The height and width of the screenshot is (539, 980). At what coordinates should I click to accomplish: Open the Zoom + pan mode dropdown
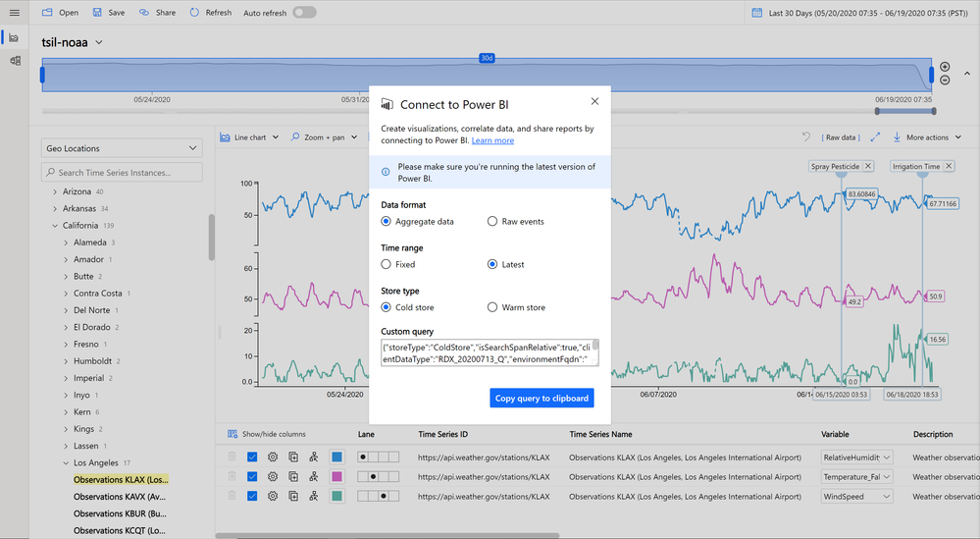(x=325, y=137)
